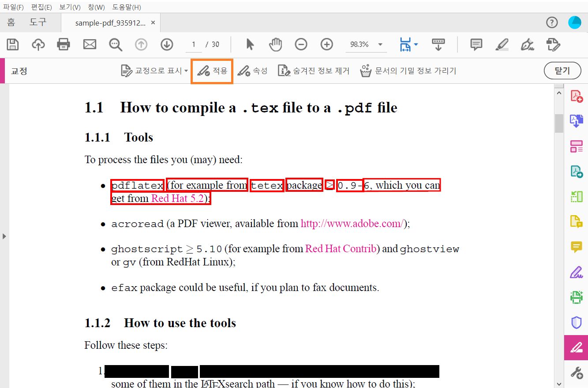Viewport: 588px width, 388px height.
Task: Open the Protect shield sidebar tool
Action: [x=577, y=322]
